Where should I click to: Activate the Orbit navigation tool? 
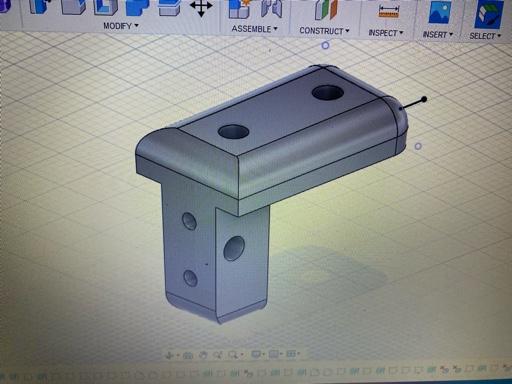[x=170, y=355]
